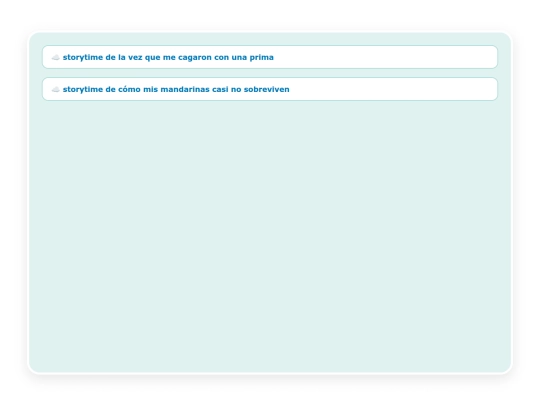540x405 pixels.
Task: Click cloud icon beside 'cagaron con una prima'
Action: (x=55, y=58)
